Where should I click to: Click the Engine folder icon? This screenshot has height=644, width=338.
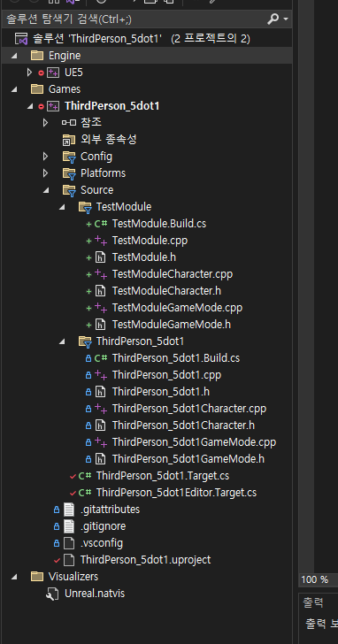[x=37, y=56]
